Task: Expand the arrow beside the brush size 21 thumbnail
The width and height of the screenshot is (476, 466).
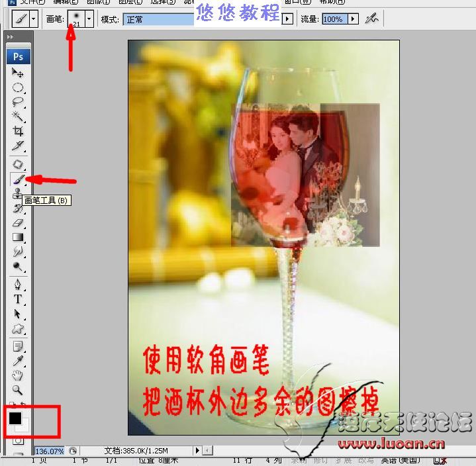Action: coord(89,19)
